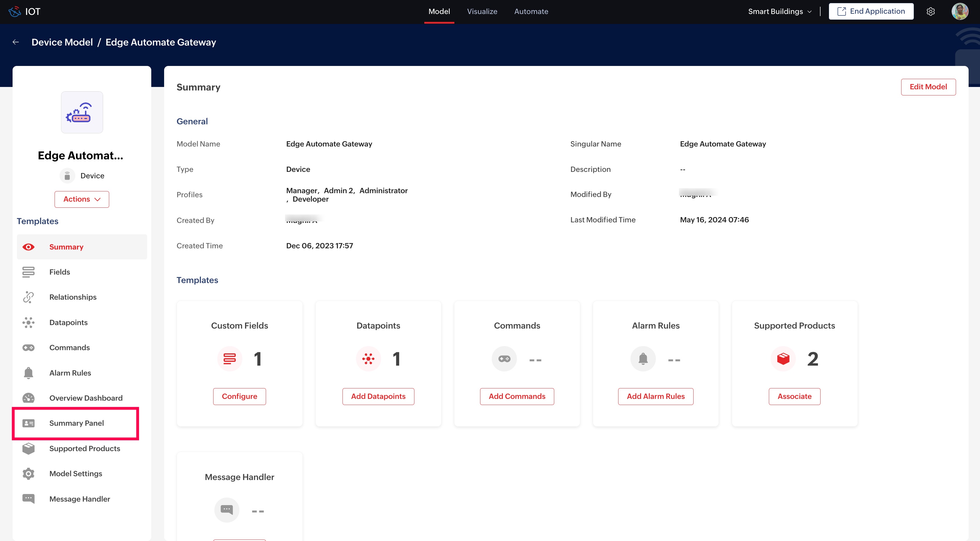
Task: Open the settings gear icon in header
Action: [931, 11]
